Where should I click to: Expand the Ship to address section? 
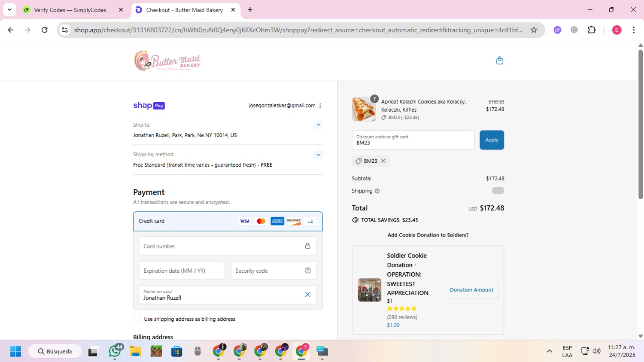click(x=318, y=125)
